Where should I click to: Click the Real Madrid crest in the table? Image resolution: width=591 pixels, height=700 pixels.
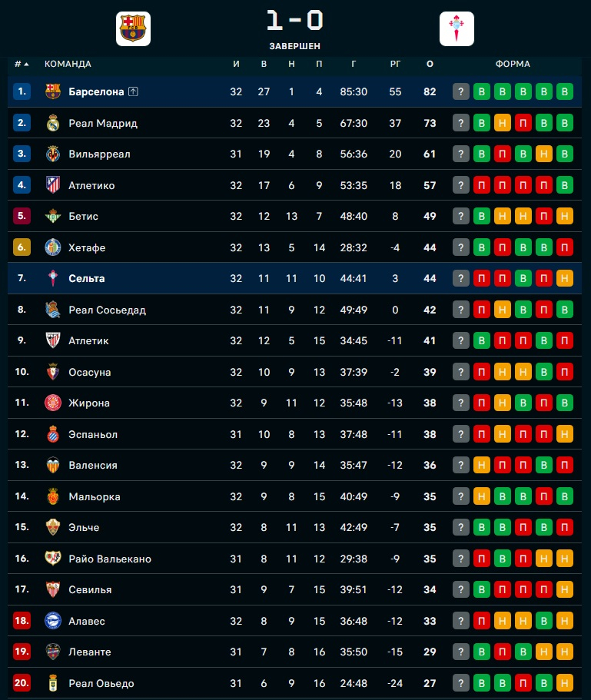[x=52, y=123]
